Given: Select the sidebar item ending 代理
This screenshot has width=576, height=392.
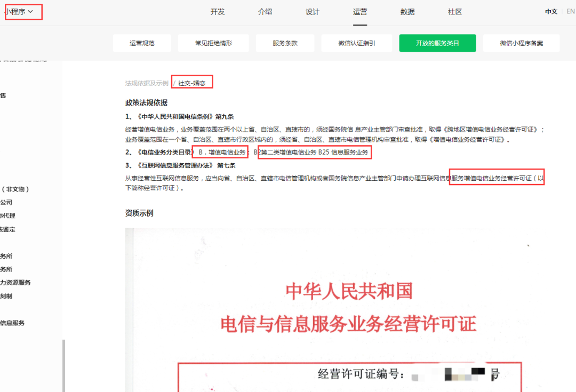Looking at the screenshot, I should (x=7, y=215).
